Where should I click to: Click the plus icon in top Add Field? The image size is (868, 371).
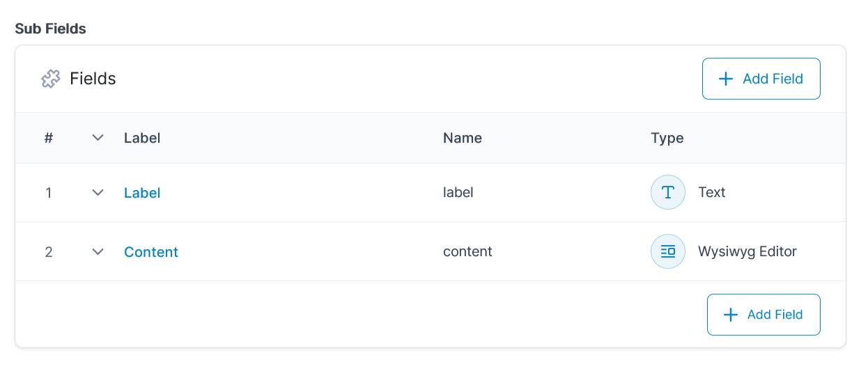coord(725,79)
